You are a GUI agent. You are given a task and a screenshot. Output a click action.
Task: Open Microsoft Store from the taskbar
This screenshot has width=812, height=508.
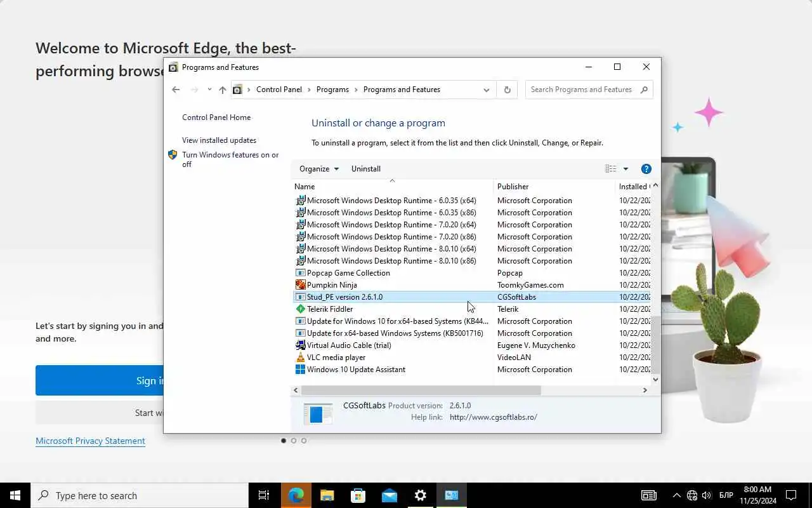(x=358, y=495)
